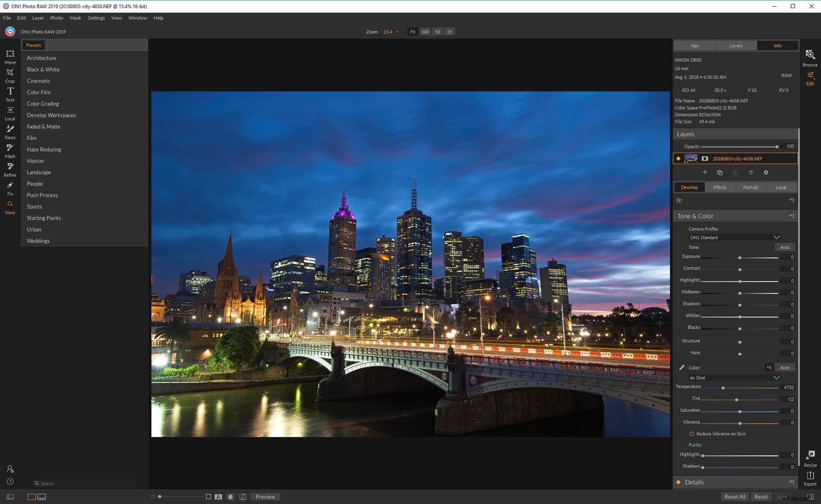The height and width of the screenshot is (504, 821).
Task: Add a new layer with the plus icon
Action: coord(705,172)
